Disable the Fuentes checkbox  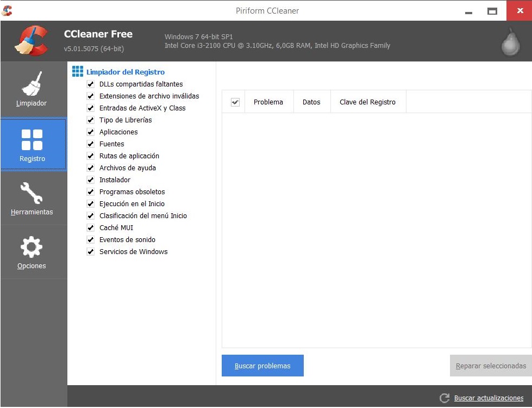pyautogui.click(x=91, y=144)
